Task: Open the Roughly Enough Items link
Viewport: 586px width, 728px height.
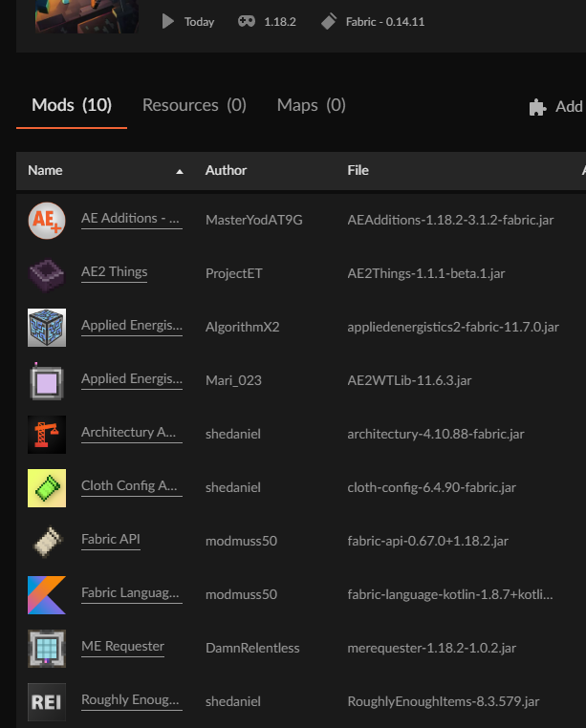Action: pos(132,699)
